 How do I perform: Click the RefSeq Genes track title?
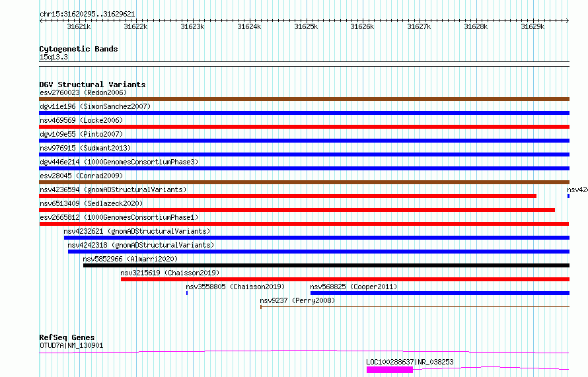click(67, 337)
